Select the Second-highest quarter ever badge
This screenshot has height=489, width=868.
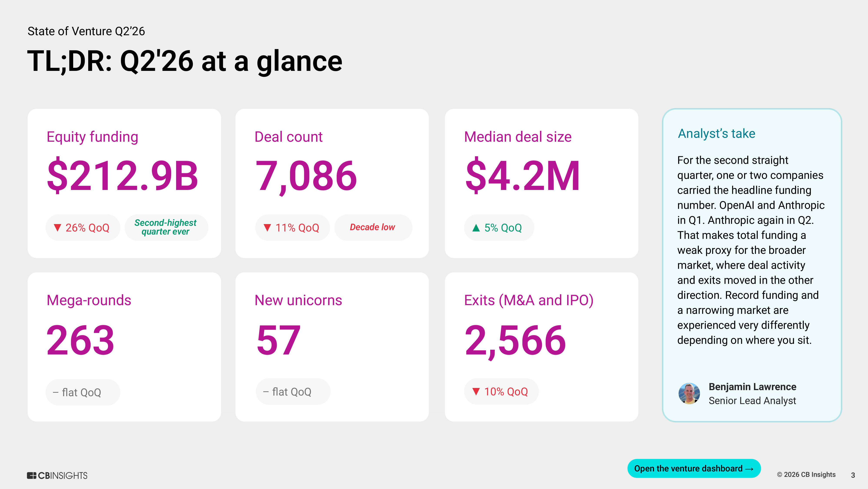(x=166, y=227)
